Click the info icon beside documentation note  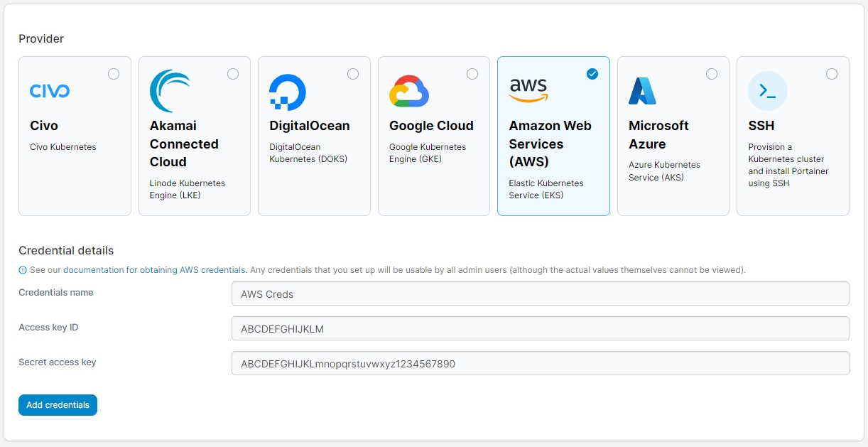(23, 270)
